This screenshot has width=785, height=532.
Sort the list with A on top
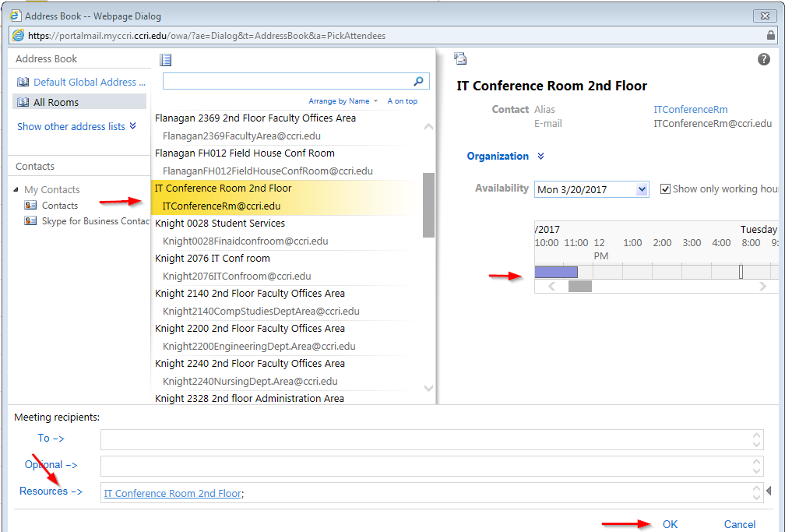(x=402, y=100)
